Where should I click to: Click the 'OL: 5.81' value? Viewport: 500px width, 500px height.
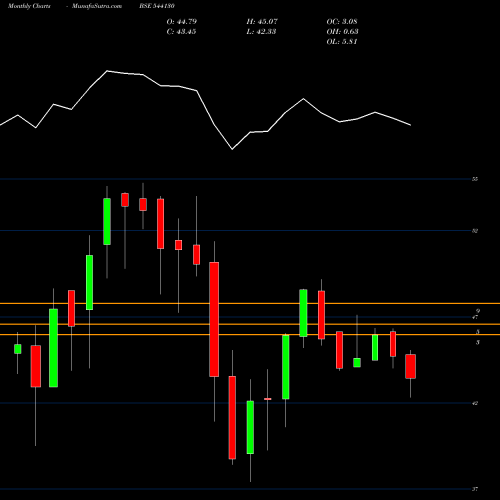342,42
